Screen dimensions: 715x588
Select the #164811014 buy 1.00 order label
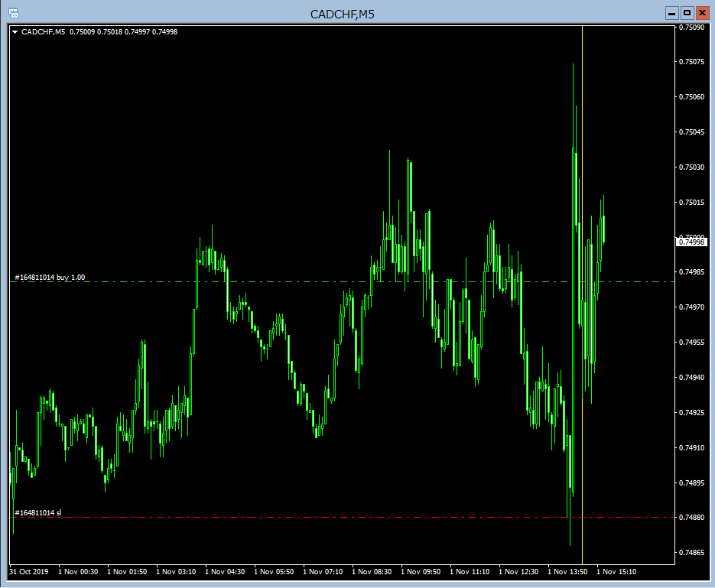coord(50,277)
